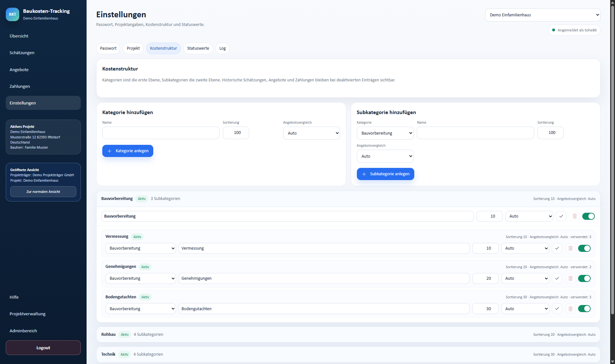Click the checkmark save icon for Bauvorbereitung category
This screenshot has width=615, height=364.
point(561,216)
